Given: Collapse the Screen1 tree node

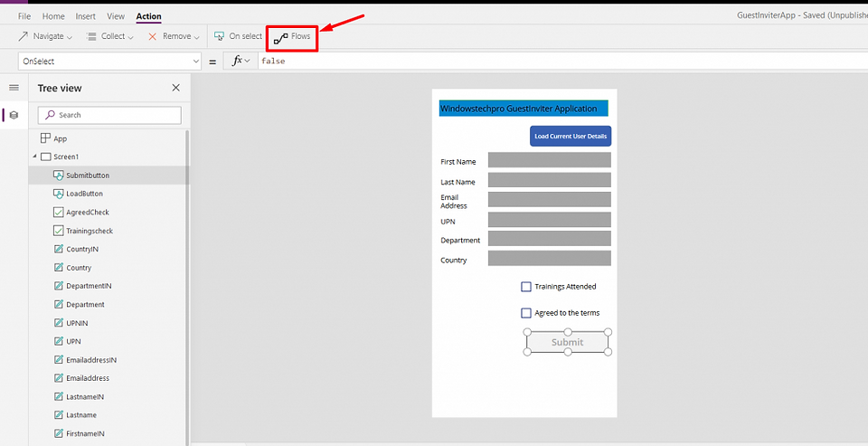Looking at the screenshot, I should (34, 157).
